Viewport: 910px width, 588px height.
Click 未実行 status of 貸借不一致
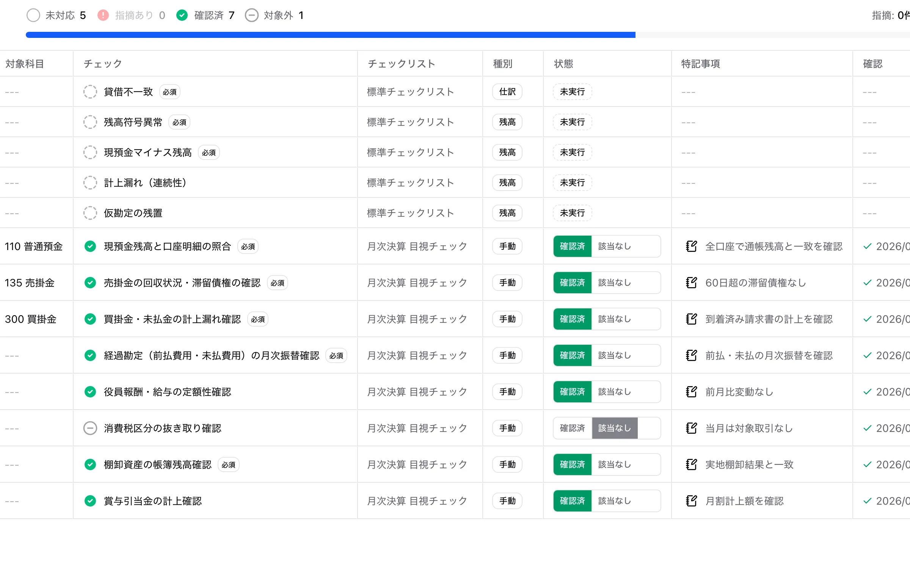(572, 92)
